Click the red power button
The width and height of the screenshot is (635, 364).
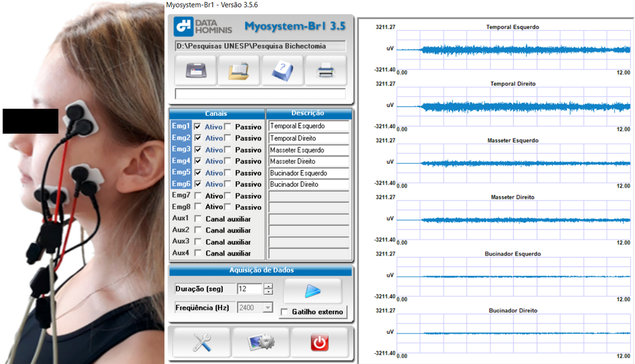point(320,342)
